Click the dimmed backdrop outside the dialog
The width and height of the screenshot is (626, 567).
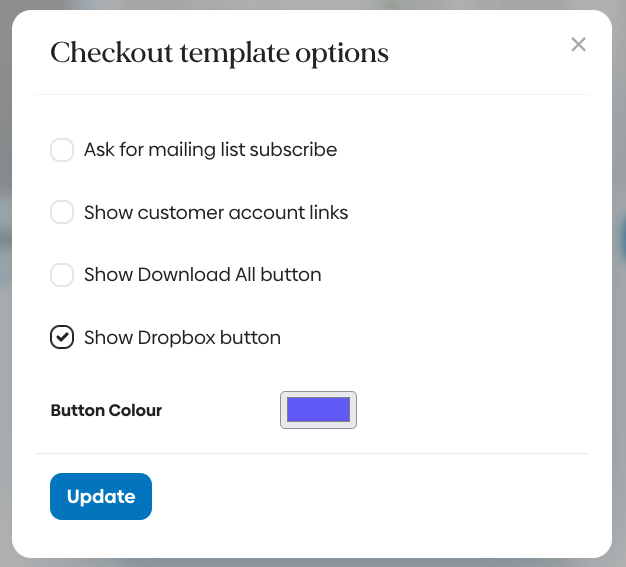pyautogui.click(x=5, y=300)
